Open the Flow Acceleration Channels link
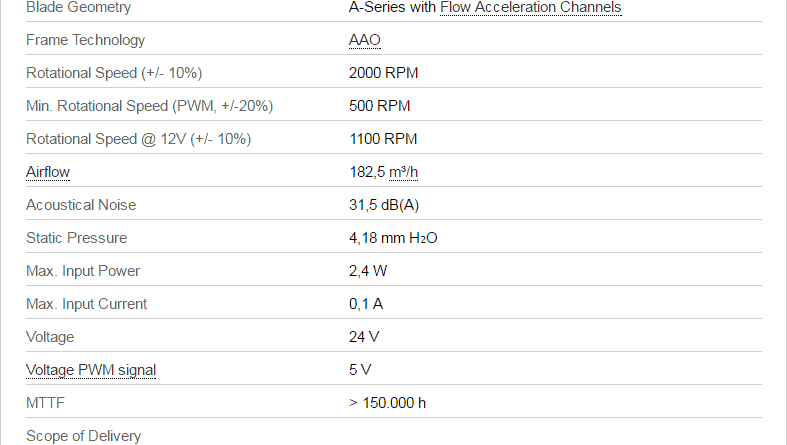 tap(531, 7)
